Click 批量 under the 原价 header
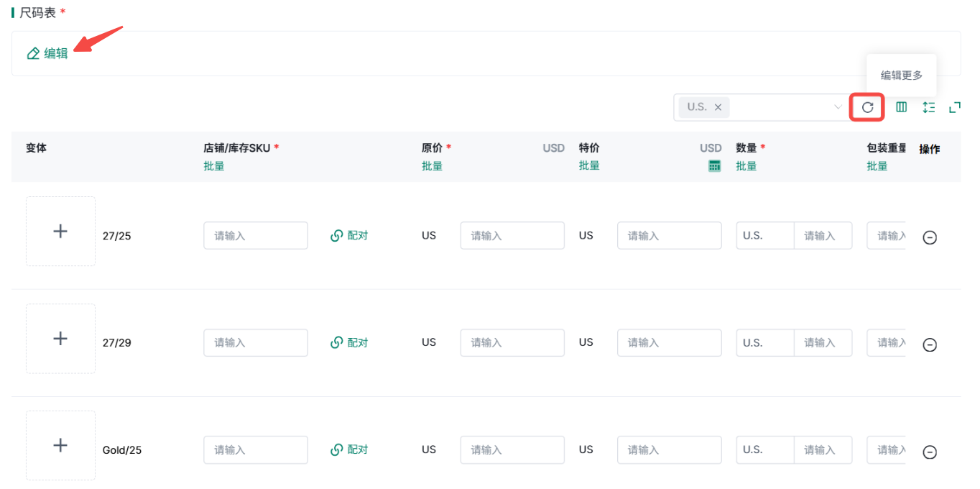This screenshot has height=489, width=980. click(432, 166)
